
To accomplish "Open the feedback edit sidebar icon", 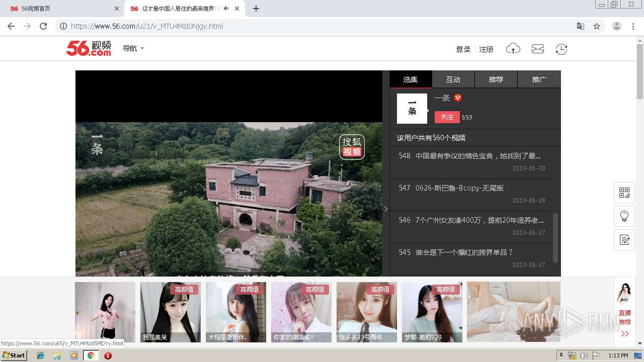I will coord(624,240).
